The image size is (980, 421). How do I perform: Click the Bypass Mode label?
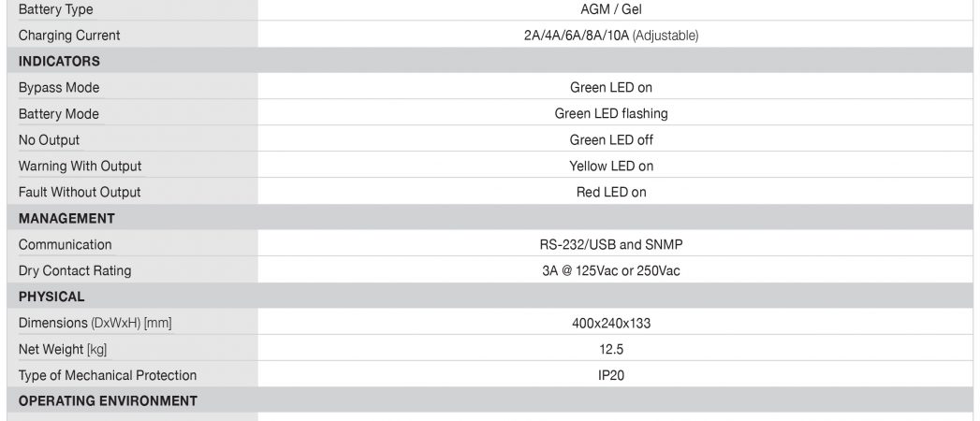[x=59, y=88]
